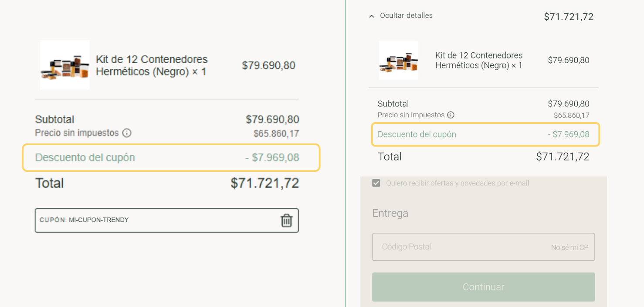Click the smaller product thumbnail in right panel
This screenshot has width=644, height=307.
point(398,61)
